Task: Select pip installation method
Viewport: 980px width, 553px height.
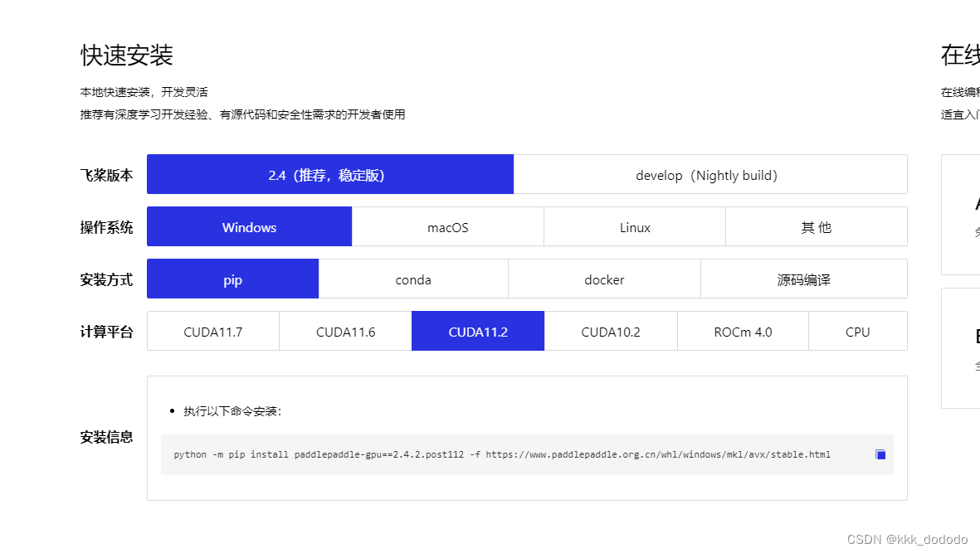Action: pos(232,279)
